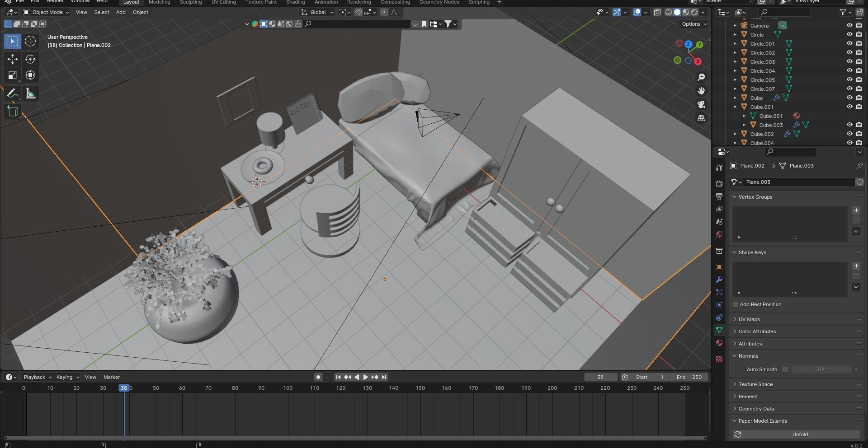Enable the Auto Smooth checkbox

click(785, 369)
